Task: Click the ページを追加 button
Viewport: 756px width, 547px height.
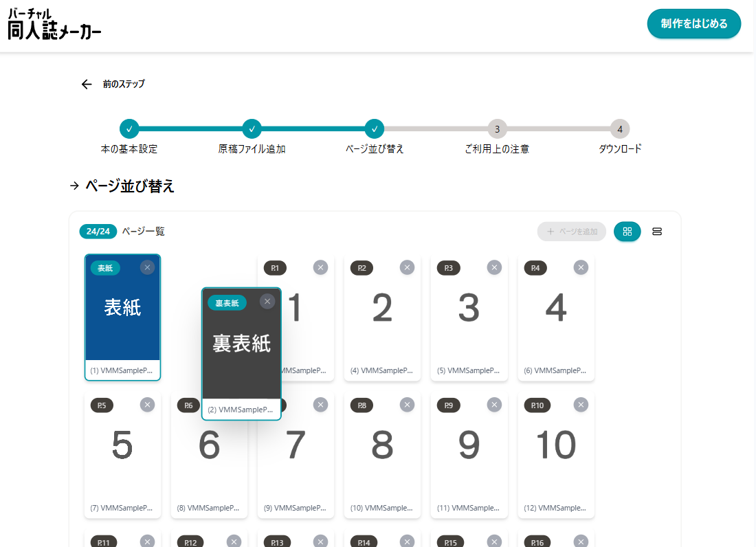Action: pyautogui.click(x=571, y=232)
